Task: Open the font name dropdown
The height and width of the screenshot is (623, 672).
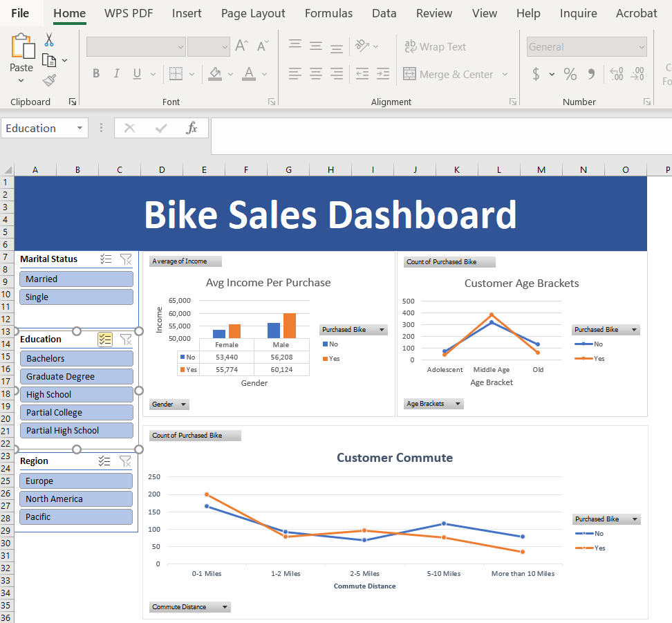Action: pyautogui.click(x=180, y=47)
